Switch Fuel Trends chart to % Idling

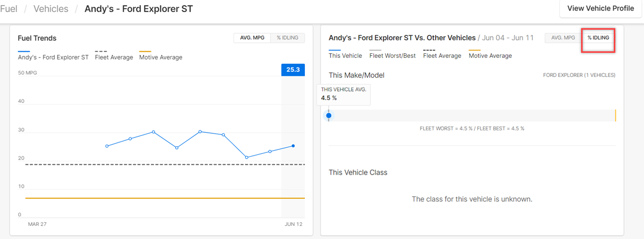[x=287, y=38]
